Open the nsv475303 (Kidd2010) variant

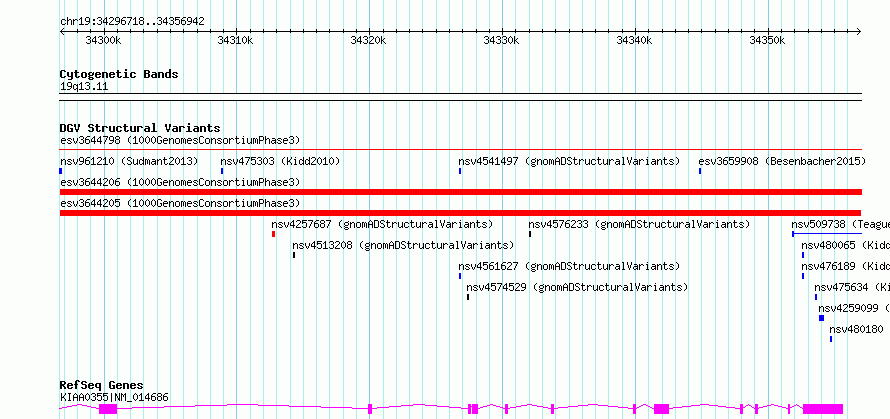[280, 161]
